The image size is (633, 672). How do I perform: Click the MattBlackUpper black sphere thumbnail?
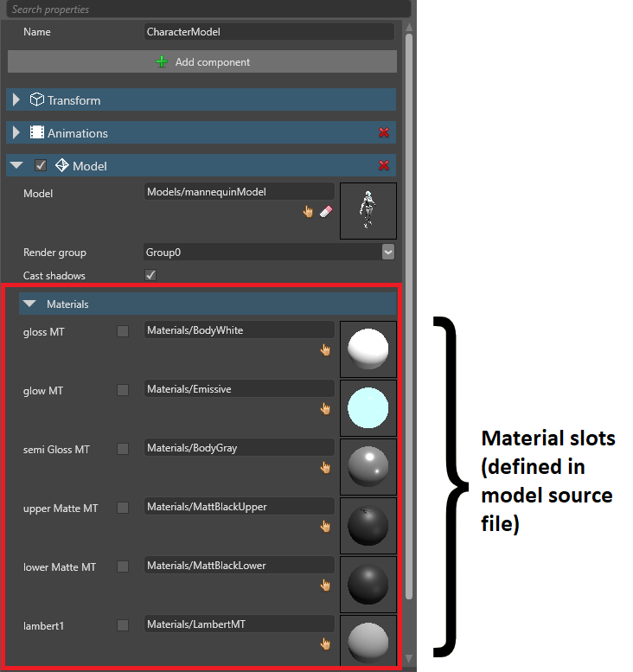pos(368,526)
